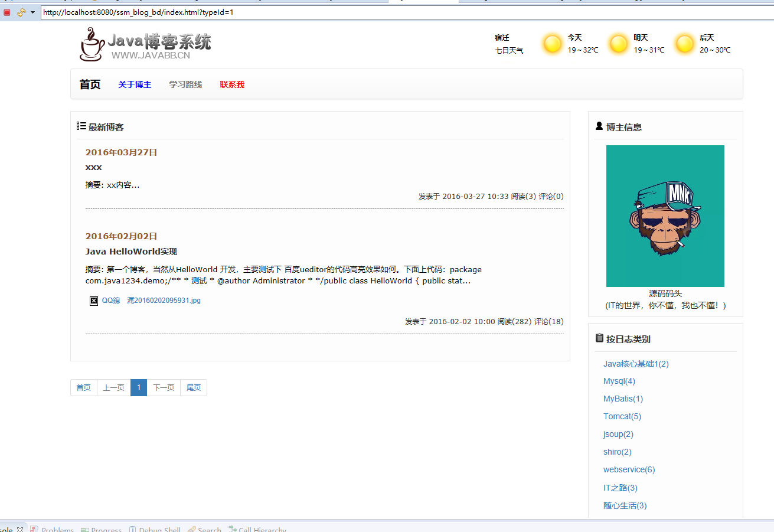Click today's sun weather icon
Screen dimensions: 774x532
(552, 44)
